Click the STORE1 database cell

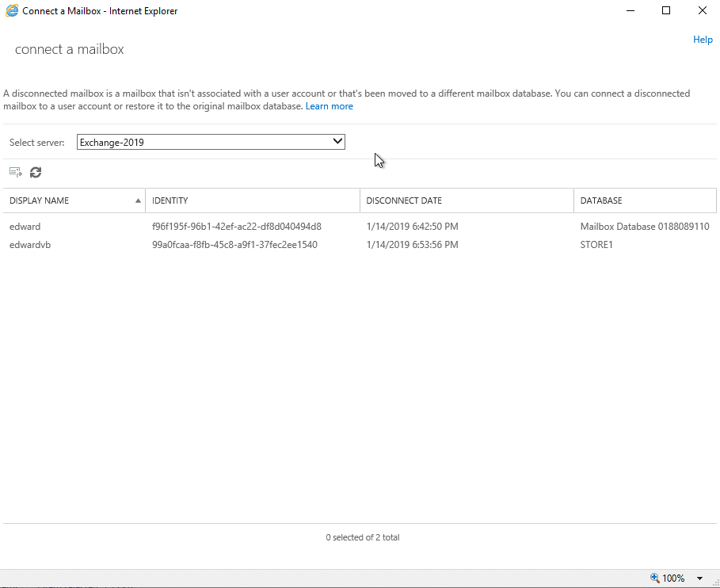click(596, 245)
